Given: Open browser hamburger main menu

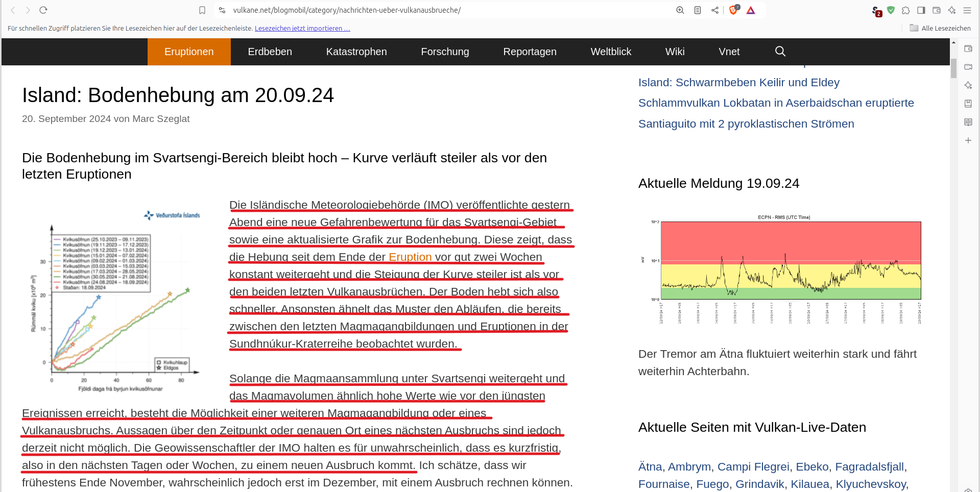Looking at the screenshot, I should 967,10.
